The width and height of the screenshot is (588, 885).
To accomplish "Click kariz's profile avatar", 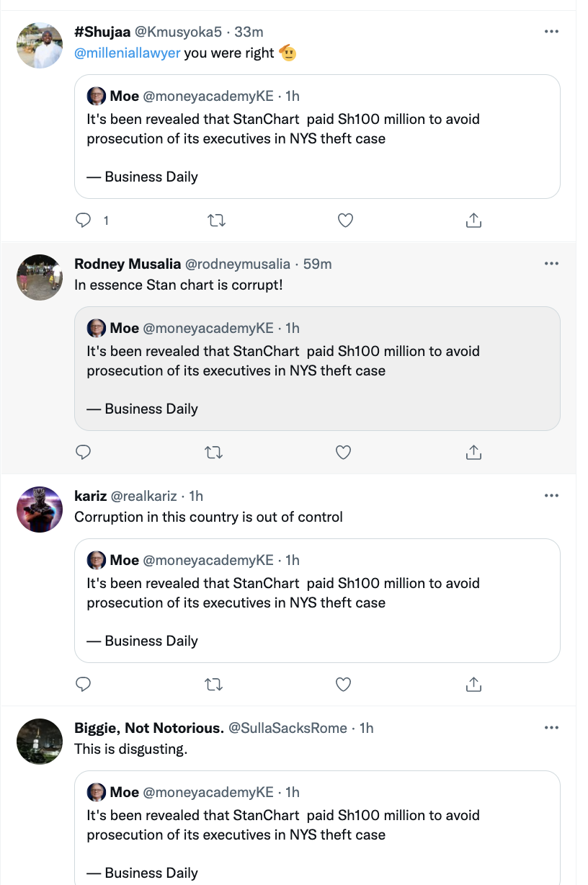I will click(x=40, y=510).
